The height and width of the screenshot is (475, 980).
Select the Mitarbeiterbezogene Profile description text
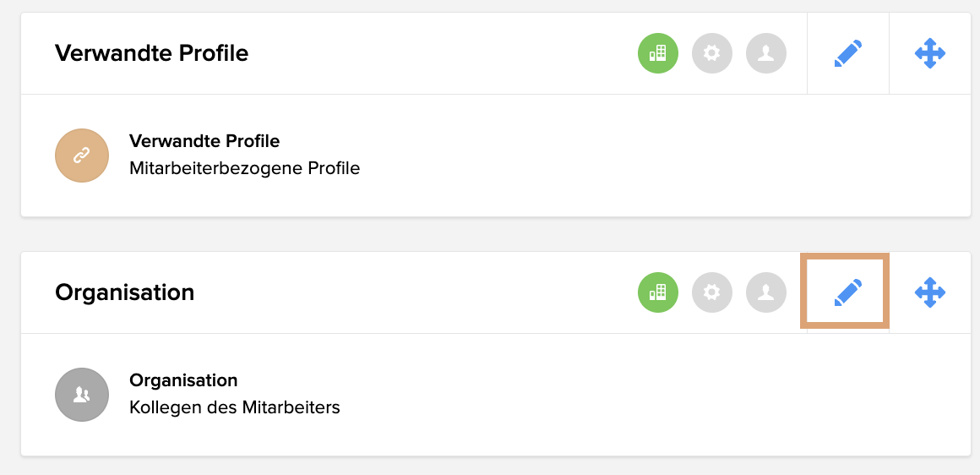coord(244,169)
